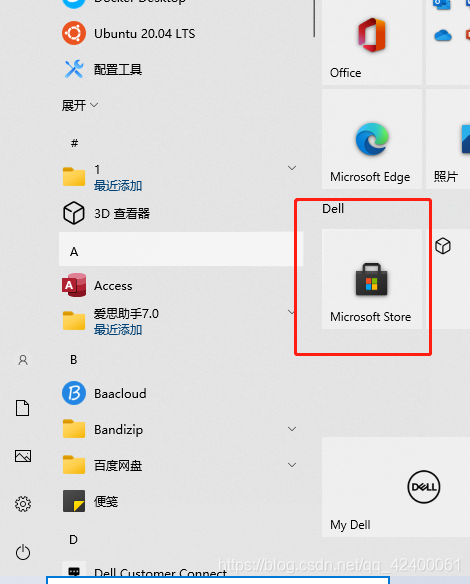Select letter group header B
This screenshot has height=584, width=470.
coord(74,359)
